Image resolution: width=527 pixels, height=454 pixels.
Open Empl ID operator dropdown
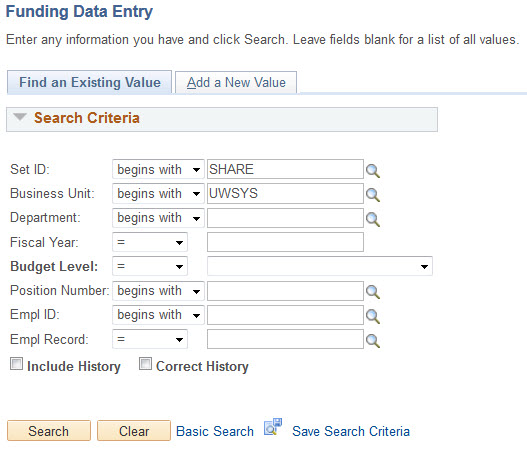pos(158,315)
